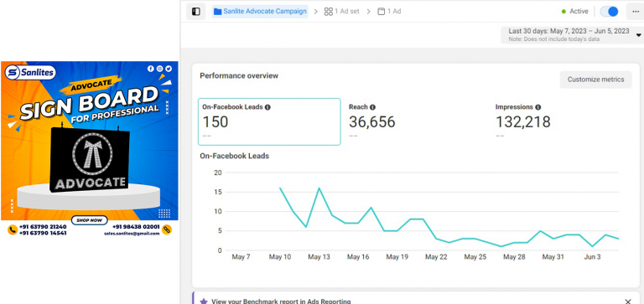Image resolution: width=644 pixels, height=304 pixels.
Task: Click the Facebook icon in the ad image
Action: pyautogui.click(x=151, y=69)
